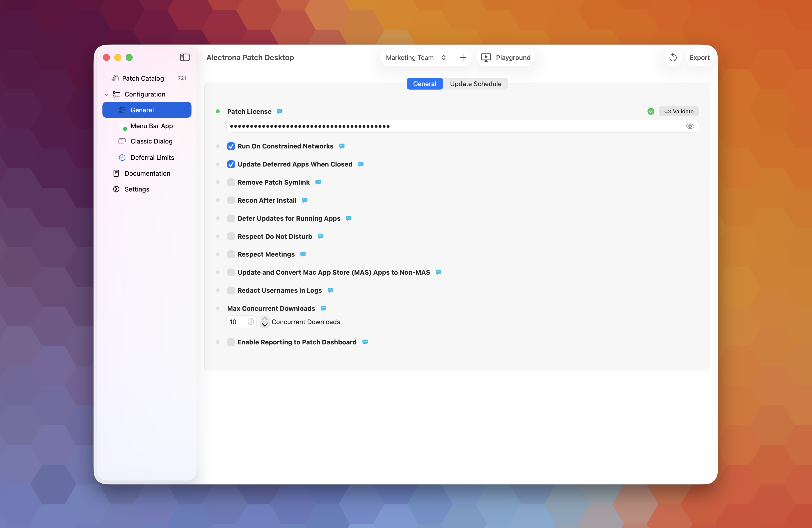
Task: Click the 721 count badge in sidebar
Action: [x=182, y=78]
